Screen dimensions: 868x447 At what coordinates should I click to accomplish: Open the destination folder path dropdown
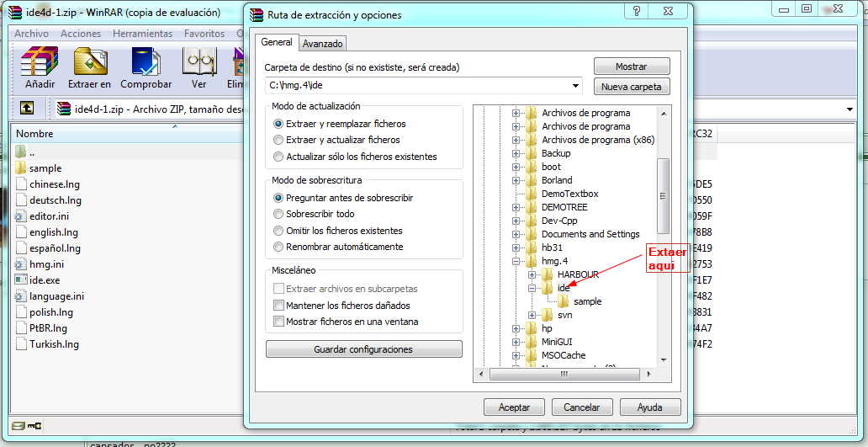[x=575, y=86]
